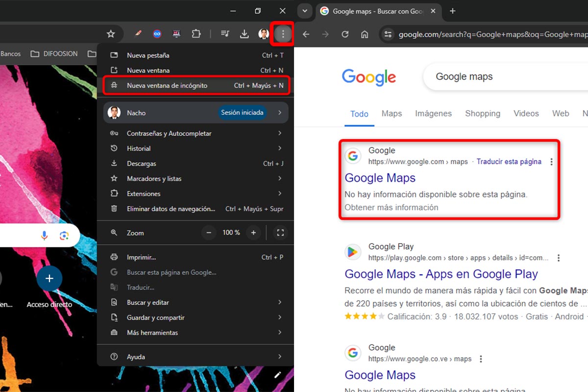Open Chrome's three-dot menu button

coord(283,34)
